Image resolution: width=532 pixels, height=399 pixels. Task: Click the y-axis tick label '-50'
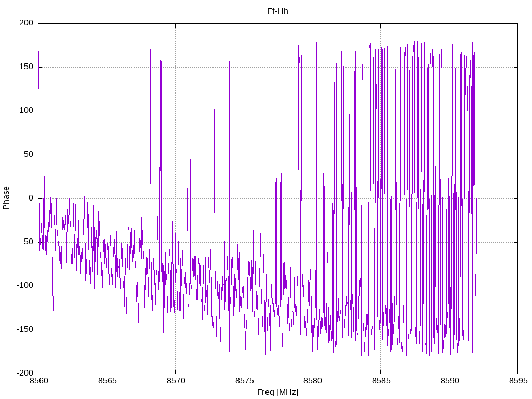(x=28, y=242)
